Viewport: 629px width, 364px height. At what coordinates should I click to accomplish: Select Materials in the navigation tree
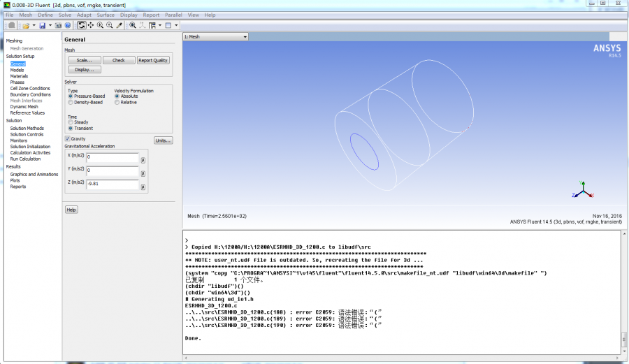point(19,76)
